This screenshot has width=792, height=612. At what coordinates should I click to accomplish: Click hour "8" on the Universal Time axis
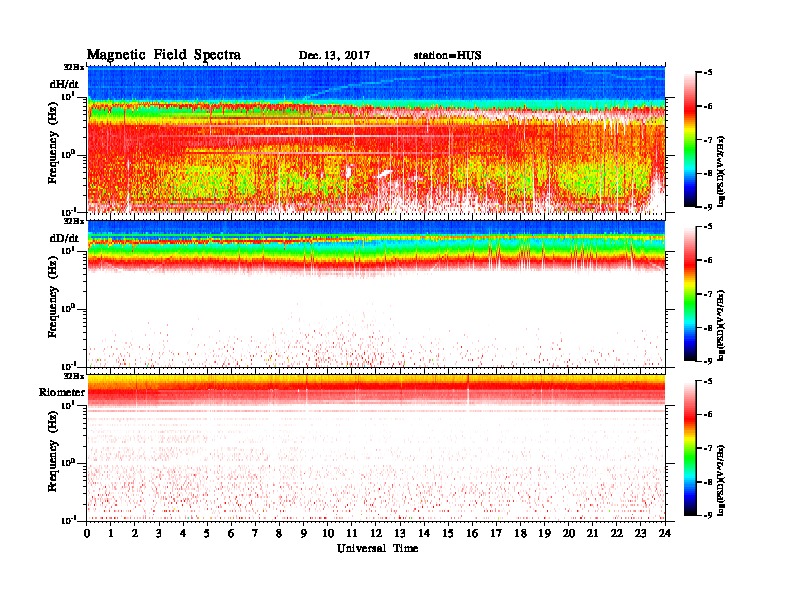(x=279, y=533)
